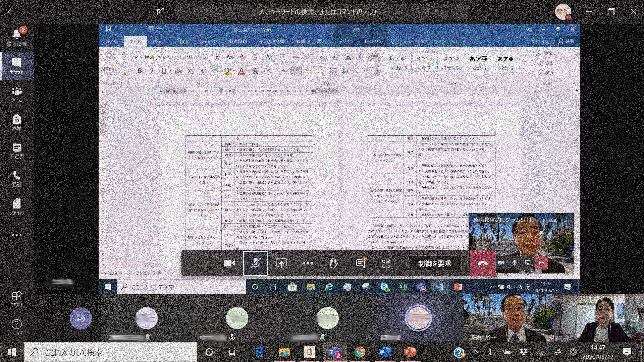Click the Teams search and command box
This screenshot has height=362, width=644.
point(317,12)
